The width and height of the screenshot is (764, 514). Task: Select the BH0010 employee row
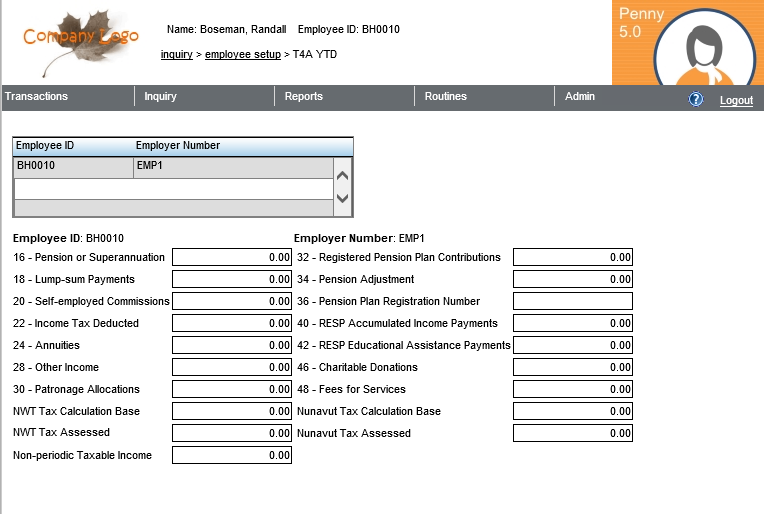(172, 167)
